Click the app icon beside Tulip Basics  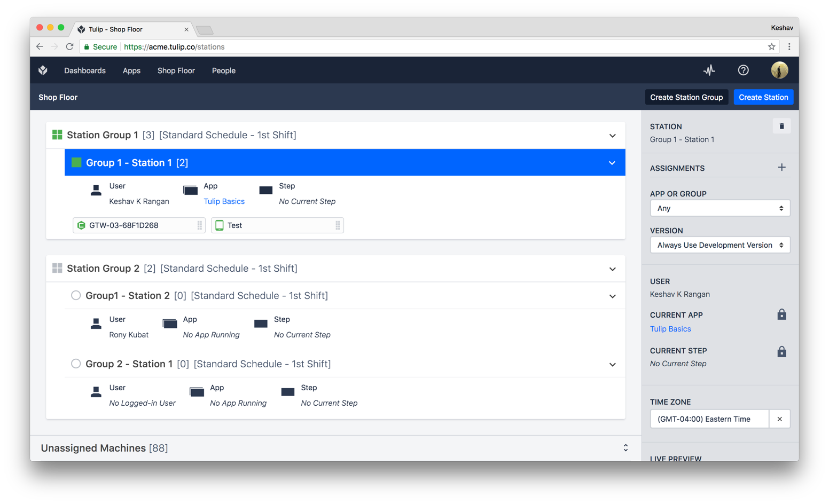190,190
